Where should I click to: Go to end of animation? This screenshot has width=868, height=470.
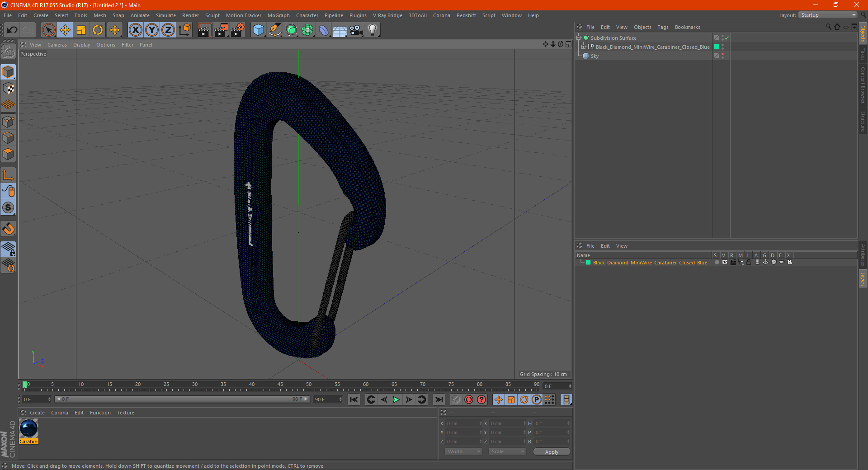[439, 399]
